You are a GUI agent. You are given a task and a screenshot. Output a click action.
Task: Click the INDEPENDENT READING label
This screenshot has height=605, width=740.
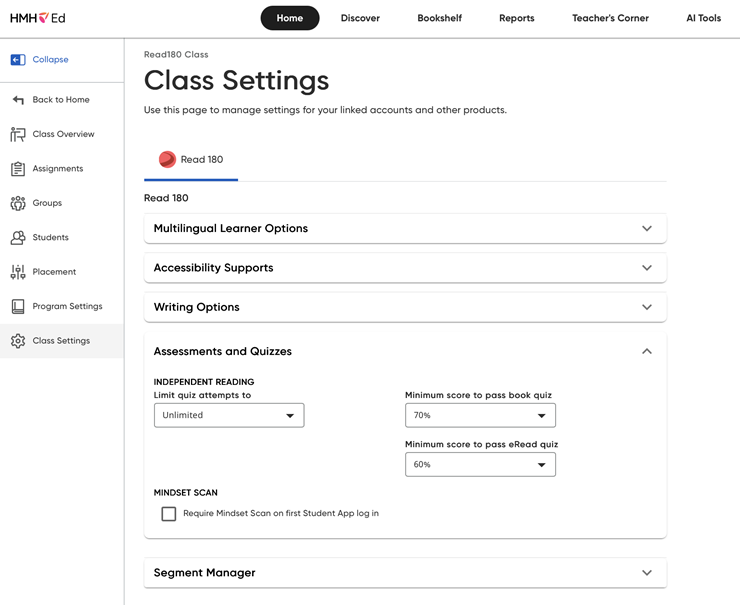pos(204,382)
